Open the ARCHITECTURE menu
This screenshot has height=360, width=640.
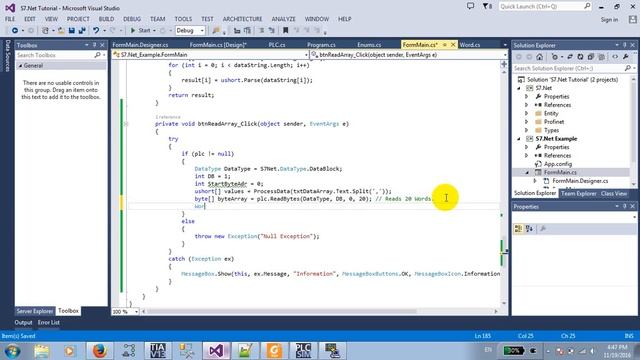coord(242,19)
